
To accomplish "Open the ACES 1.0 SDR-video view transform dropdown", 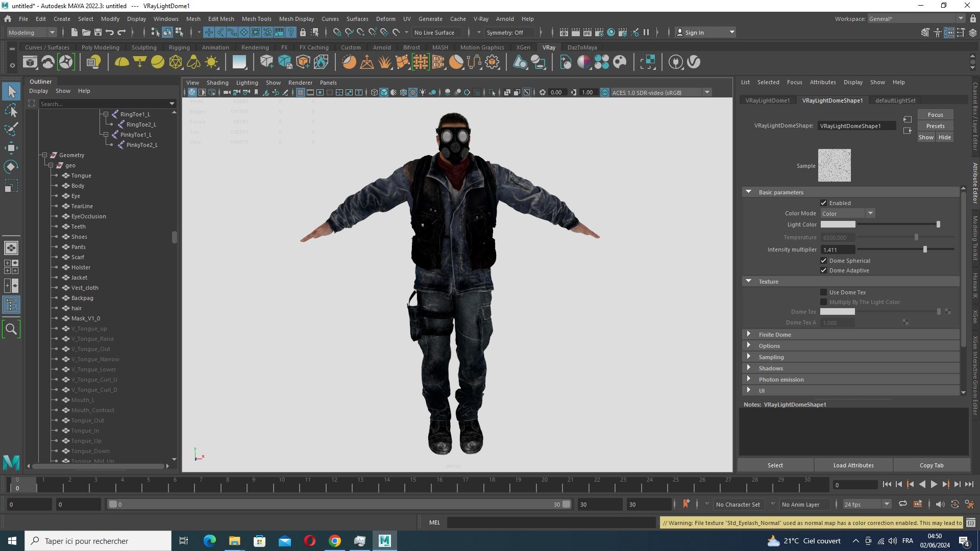I will coord(661,92).
